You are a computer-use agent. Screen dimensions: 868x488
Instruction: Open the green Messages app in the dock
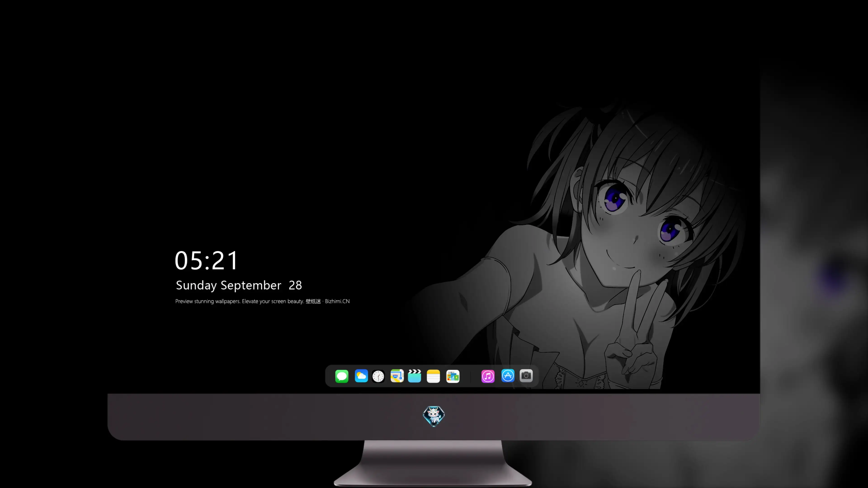(x=342, y=376)
